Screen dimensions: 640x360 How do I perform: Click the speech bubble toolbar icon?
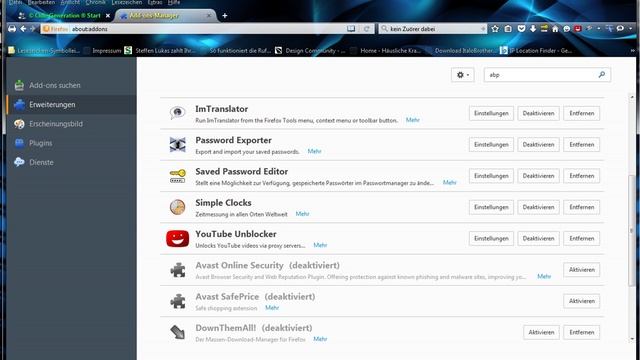tap(620, 29)
